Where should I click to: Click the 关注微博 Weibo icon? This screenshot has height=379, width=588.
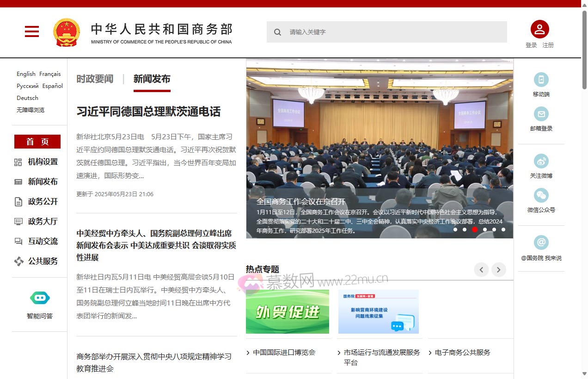coord(541,162)
